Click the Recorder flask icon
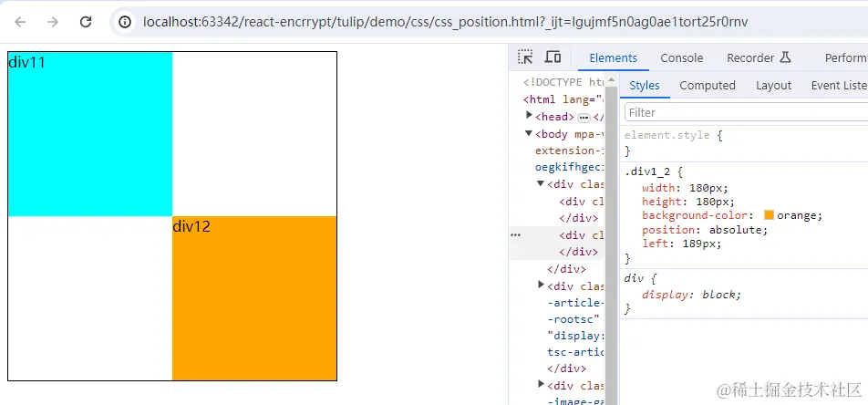This screenshot has height=405, width=868. point(785,57)
